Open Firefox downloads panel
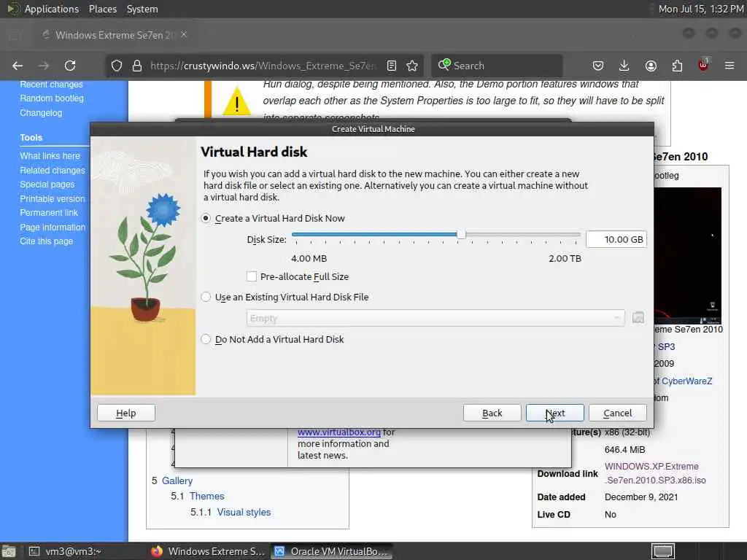This screenshot has height=560, width=747. click(624, 66)
